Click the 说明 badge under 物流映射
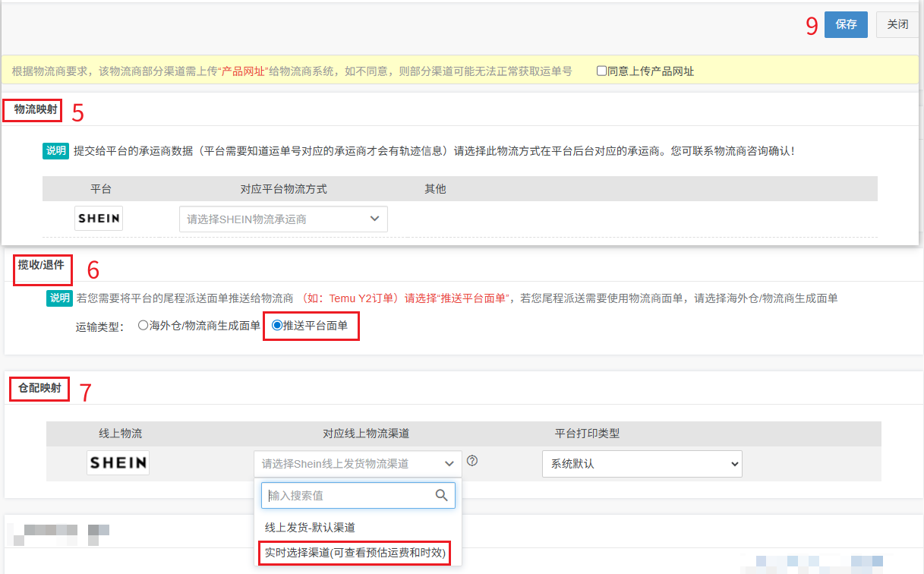924x574 pixels. (55, 150)
